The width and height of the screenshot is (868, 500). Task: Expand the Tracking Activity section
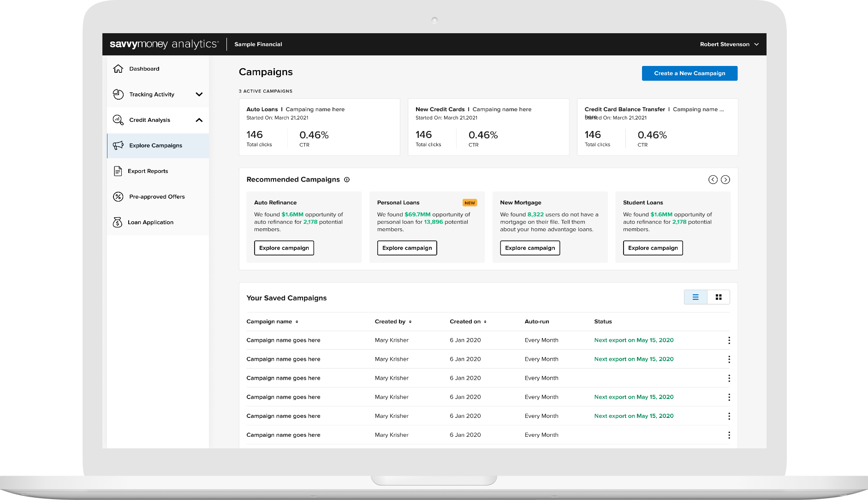coord(199,95)
